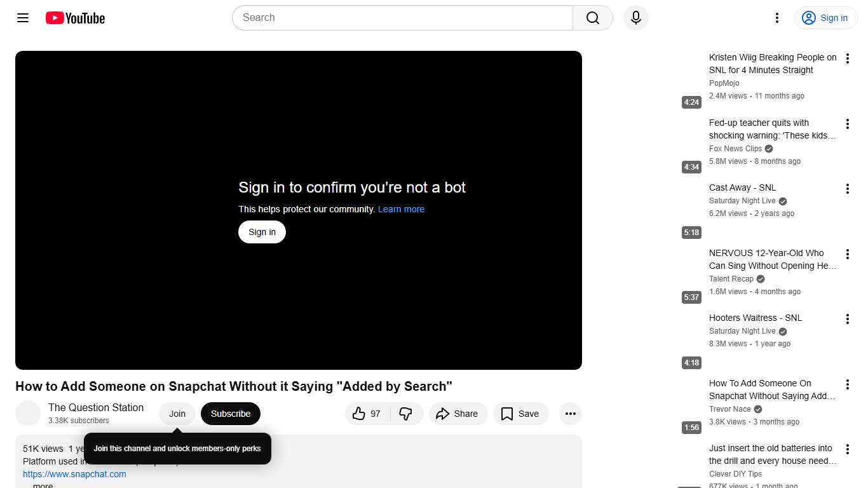Open The Question Station channel page
Viewport: 868px width, 488px height.
[96, 407]
